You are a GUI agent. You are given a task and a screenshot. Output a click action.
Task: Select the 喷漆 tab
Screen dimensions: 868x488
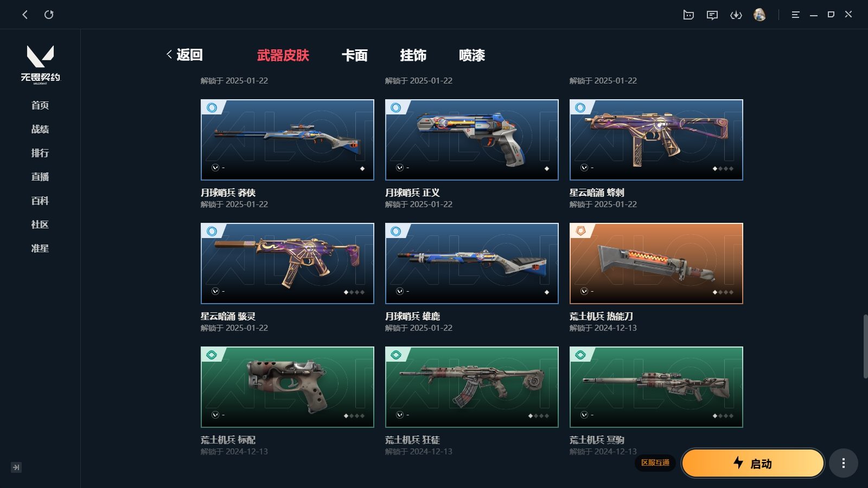[x=472, y=55]
